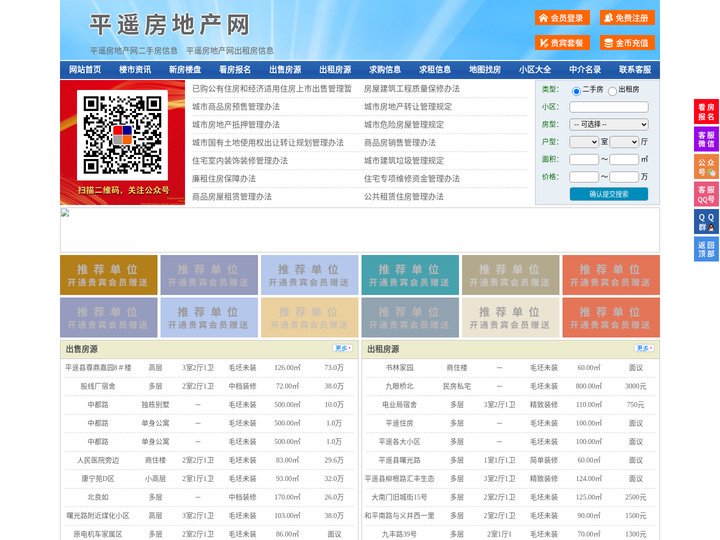
Task: Open rental listing 九眼桥北
Action: click(399, 386)
